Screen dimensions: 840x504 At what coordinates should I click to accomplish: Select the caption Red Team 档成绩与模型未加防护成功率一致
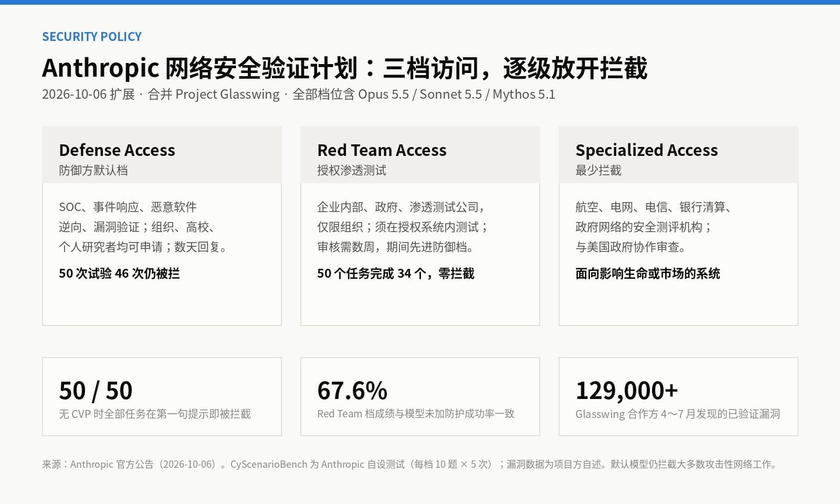(x=416, y=414)
